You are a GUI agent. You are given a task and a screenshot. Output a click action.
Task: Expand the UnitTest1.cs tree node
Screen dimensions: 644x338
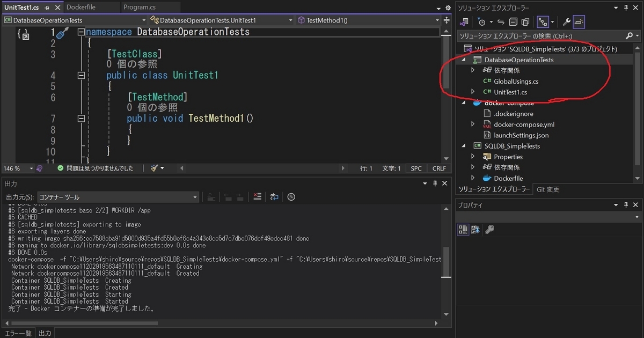click(473, 92)
